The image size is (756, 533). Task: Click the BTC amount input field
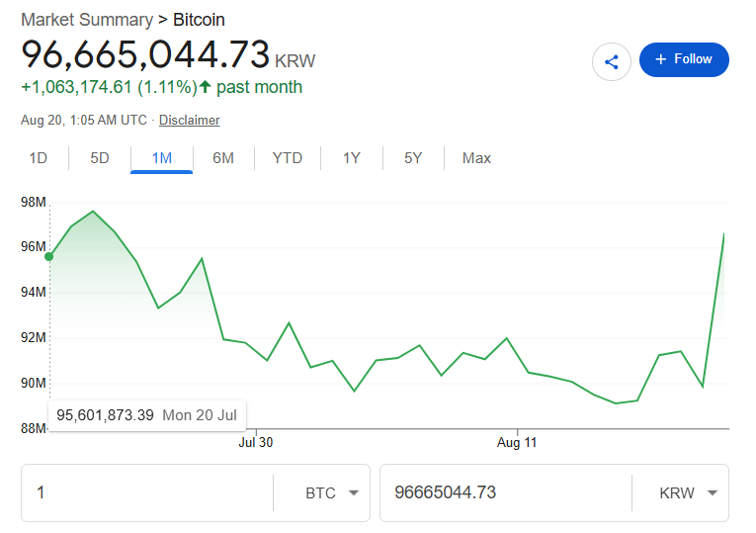pyautogui.click(x=147, y=493)
